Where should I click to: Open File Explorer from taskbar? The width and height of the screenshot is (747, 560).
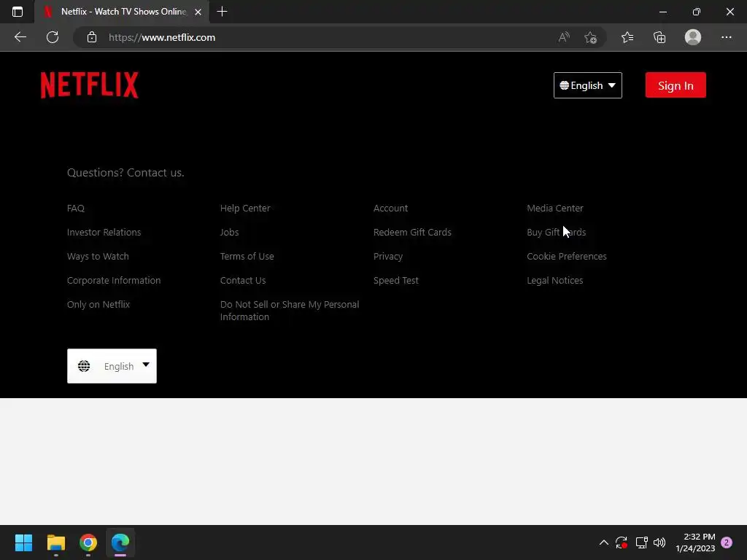click(x=55, y=542)
